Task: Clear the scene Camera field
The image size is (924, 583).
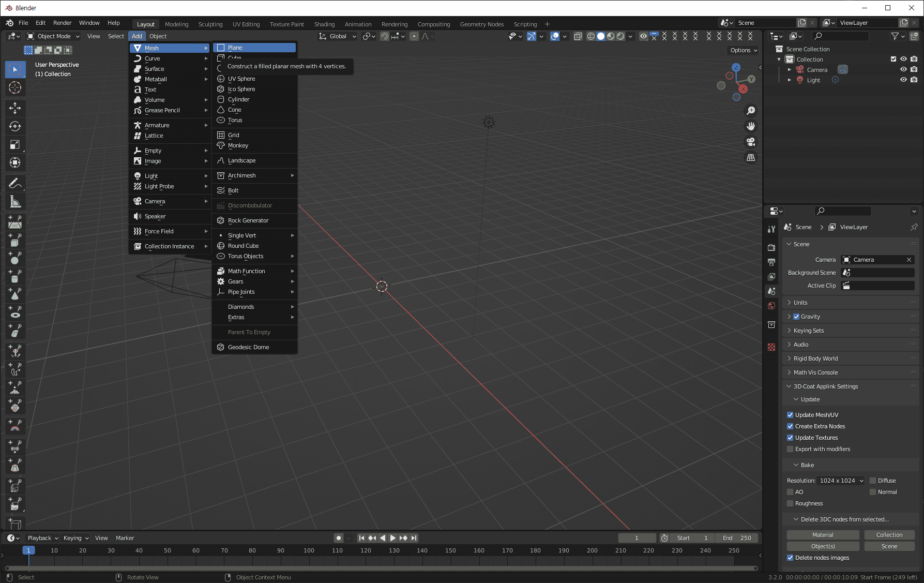Action: point(909,260)
